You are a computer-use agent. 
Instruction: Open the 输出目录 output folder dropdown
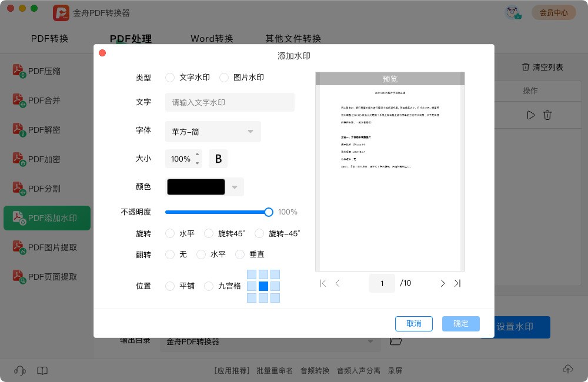tap(370, 341)
